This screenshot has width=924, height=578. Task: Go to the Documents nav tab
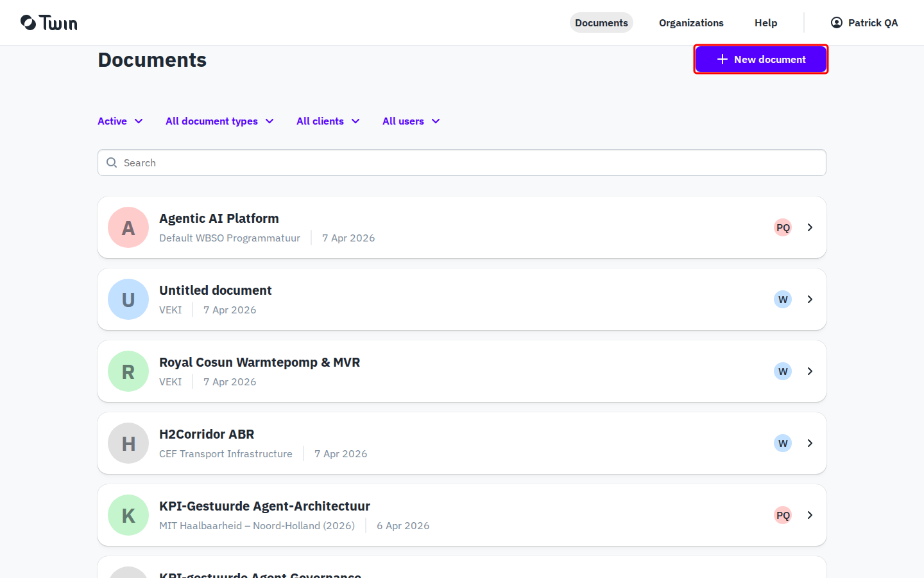click(x=601, y=22)
